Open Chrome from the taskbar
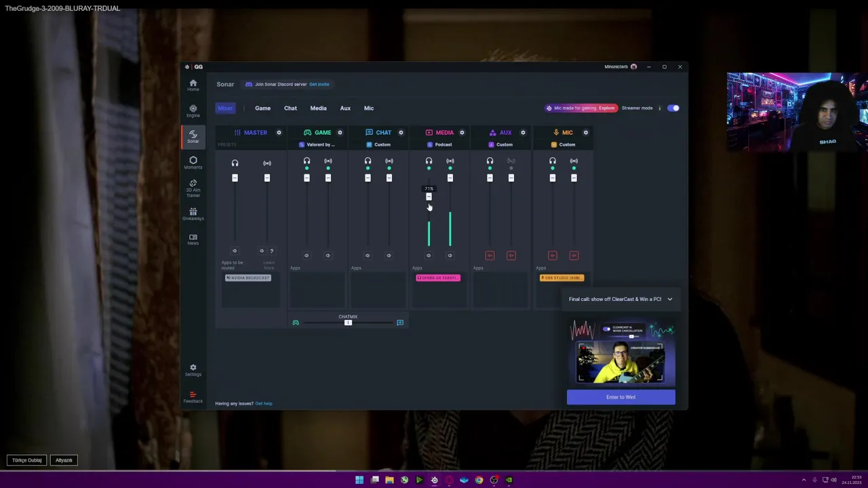This screenshot has width=868, height=488. [479, 480]
